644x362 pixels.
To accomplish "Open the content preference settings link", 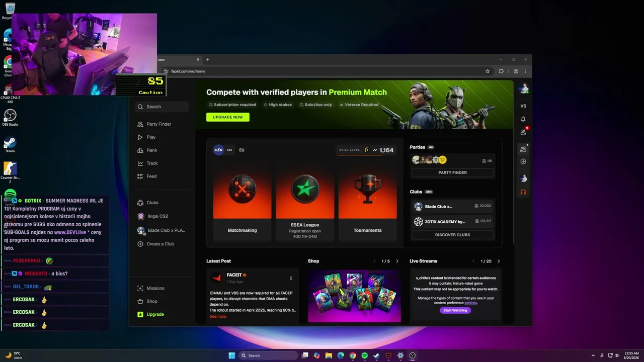I will (470, 303).
